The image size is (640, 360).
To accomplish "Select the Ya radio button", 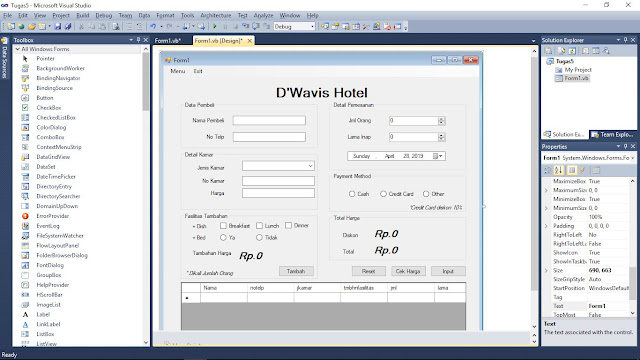I will [x=223, y=237].
